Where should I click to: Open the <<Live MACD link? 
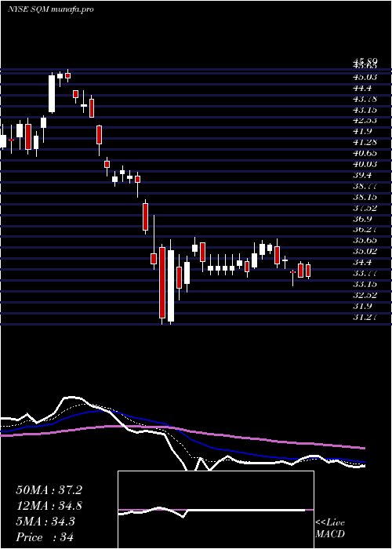click(x=330, y=529)
